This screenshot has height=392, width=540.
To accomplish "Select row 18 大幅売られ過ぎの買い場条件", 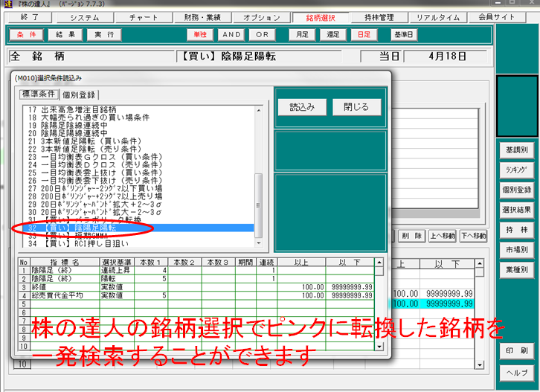I will point(138,118).
